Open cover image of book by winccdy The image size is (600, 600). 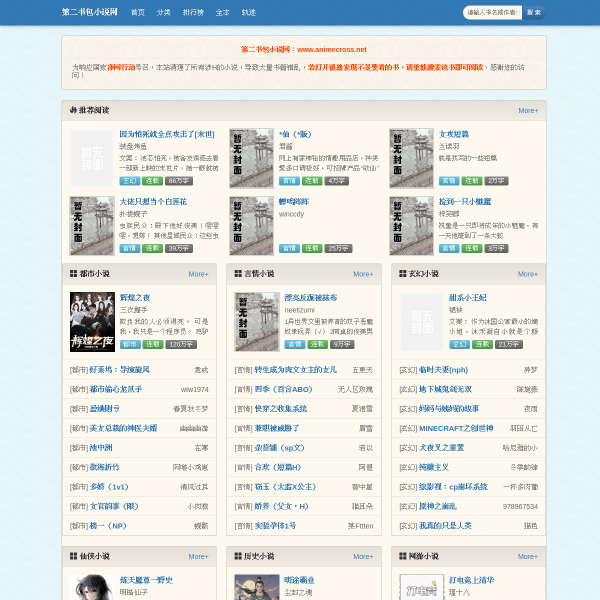tap(251, 226)
